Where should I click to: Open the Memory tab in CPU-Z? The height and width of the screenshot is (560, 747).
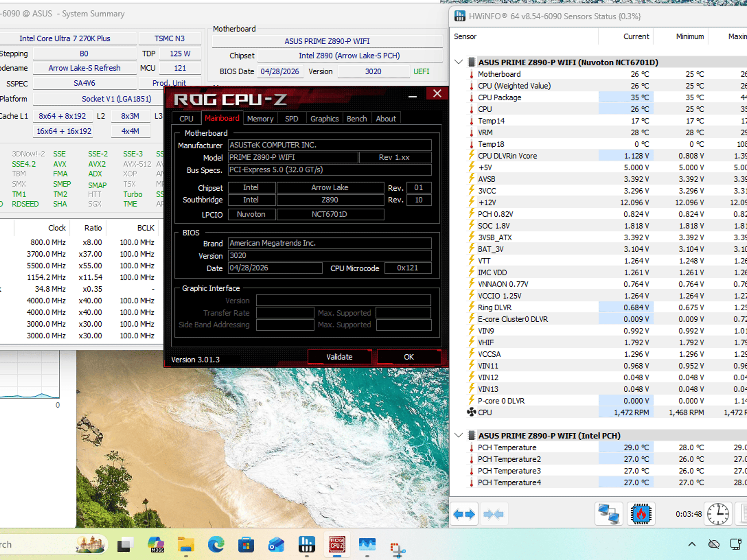(x=260, y=119)
